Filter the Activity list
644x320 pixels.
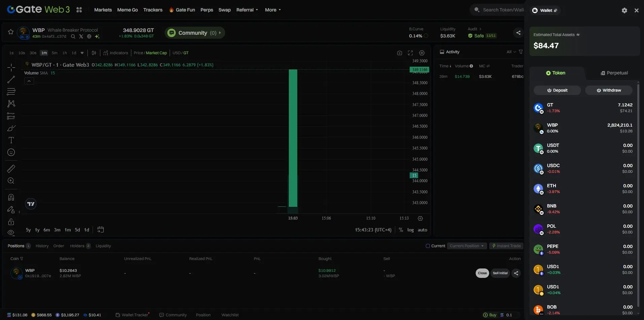521,52
